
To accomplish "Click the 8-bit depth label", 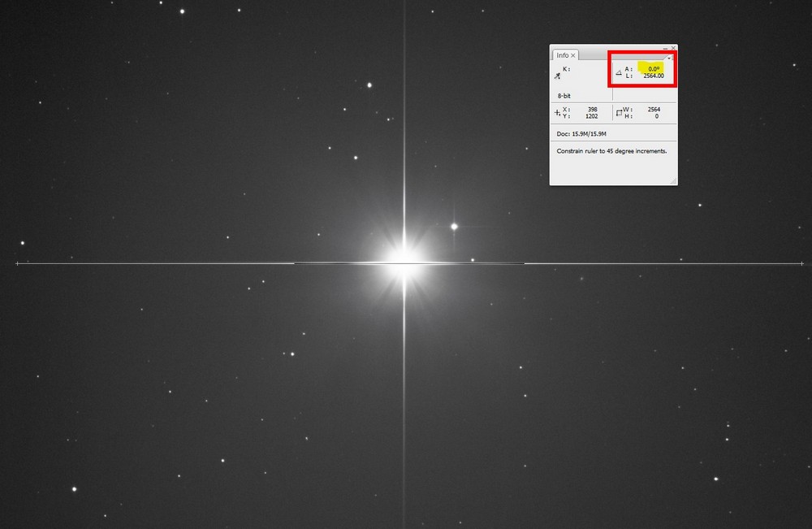I will tap(565, 95).
